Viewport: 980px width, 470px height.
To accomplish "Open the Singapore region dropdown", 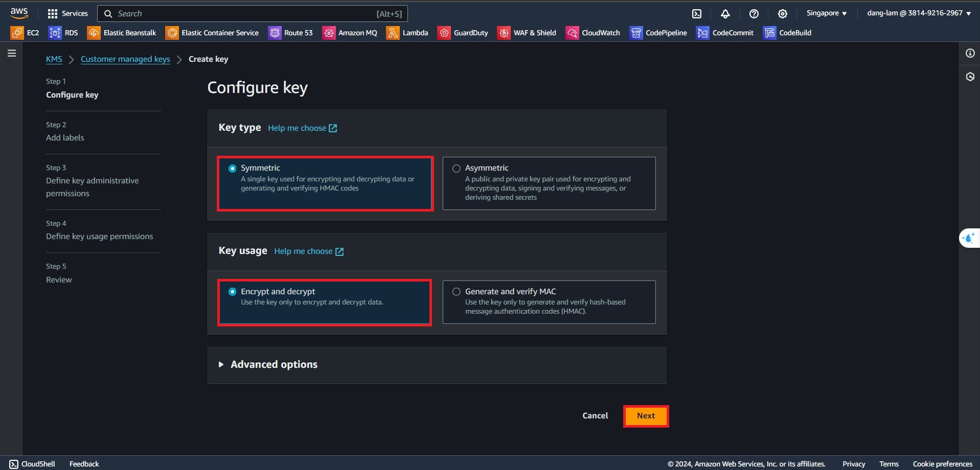I will point(826,13).
